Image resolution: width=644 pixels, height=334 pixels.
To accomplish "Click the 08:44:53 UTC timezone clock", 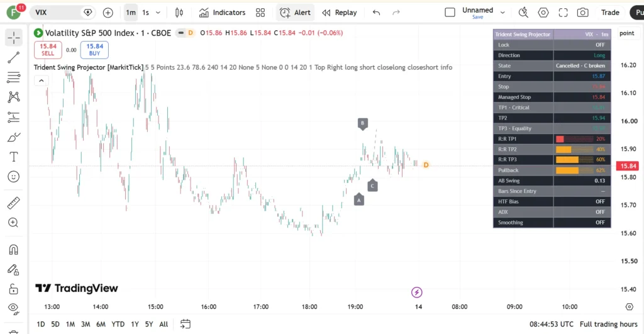I will pyautogui.click(x=551, y=324).
